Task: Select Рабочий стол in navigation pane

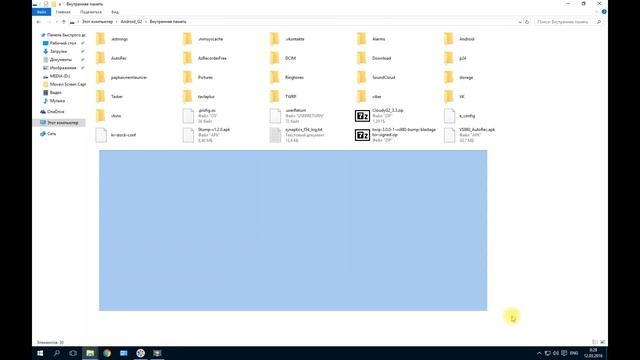Action: pos(63,43)
